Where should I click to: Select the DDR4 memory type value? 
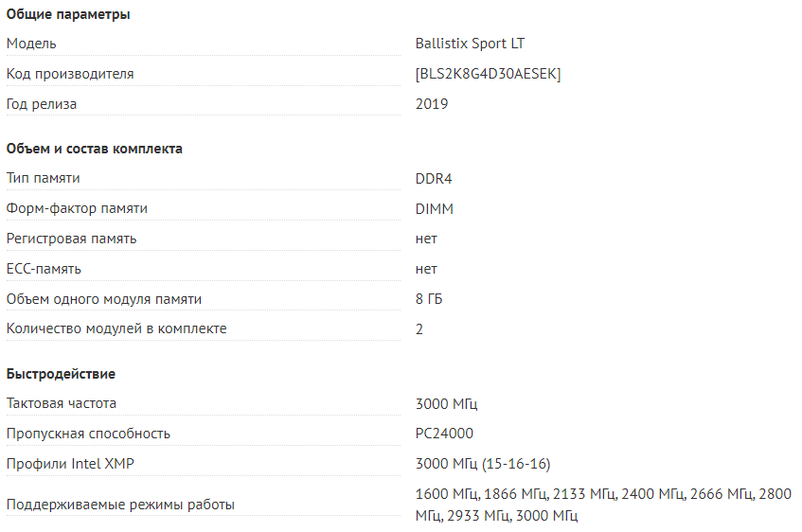click(x=434, y=179)
